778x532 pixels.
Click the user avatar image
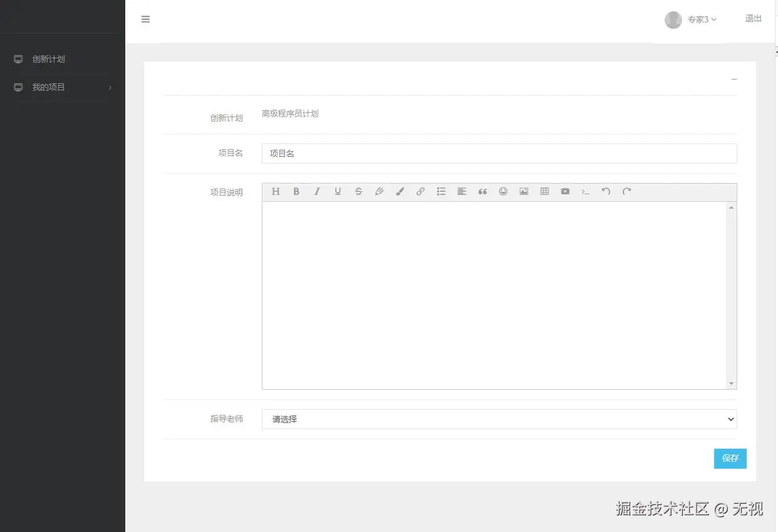(x=673, y=20)
